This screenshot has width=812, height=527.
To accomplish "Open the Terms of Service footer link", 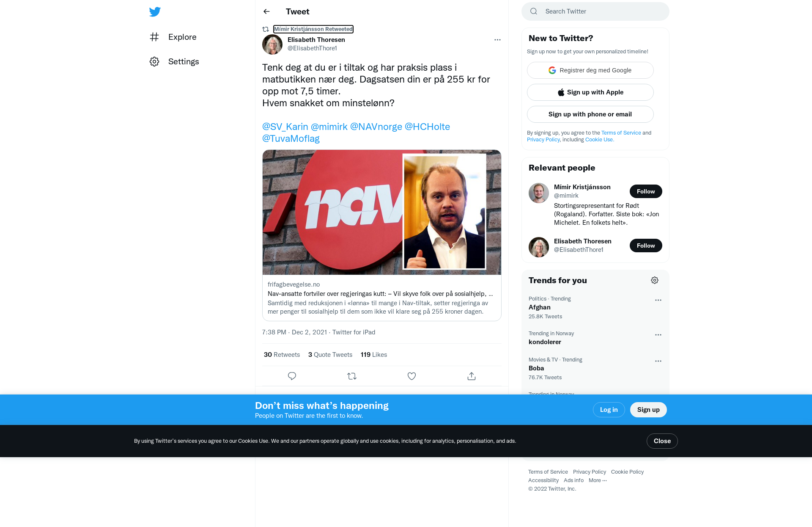I will point(548,472).
